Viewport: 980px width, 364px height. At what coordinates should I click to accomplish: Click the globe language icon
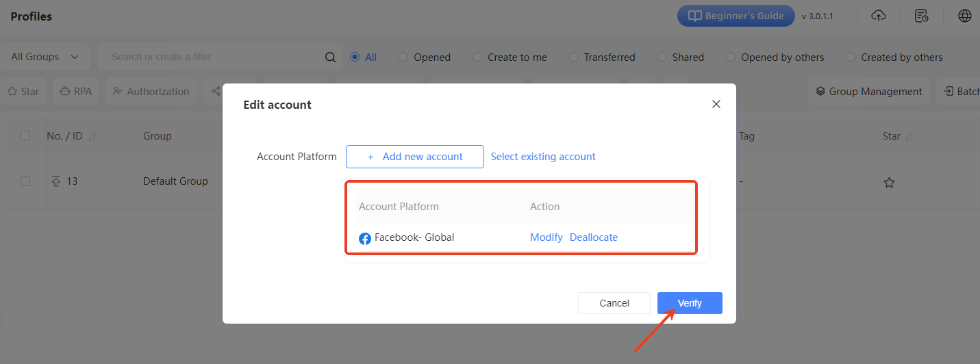point(965,16)
